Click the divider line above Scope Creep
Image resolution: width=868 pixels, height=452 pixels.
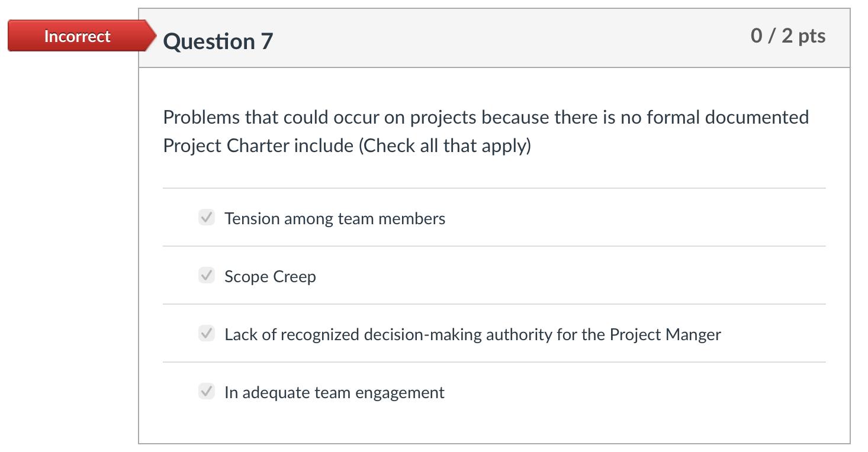(494, 246)
